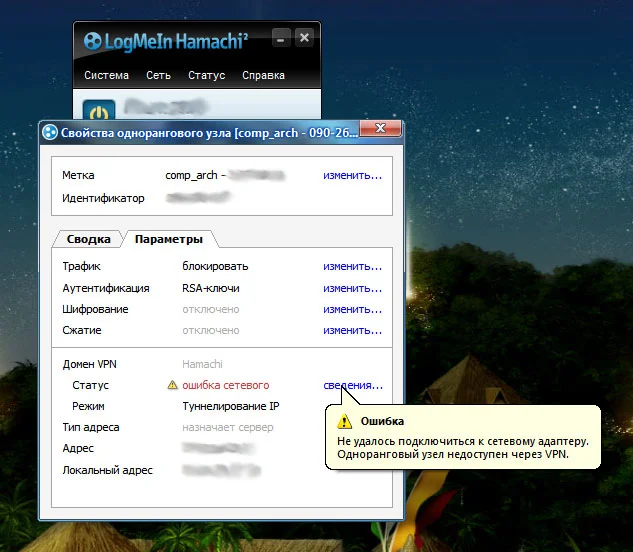
Task: Click изменить link for Сжатие
Action: [352, 330]
